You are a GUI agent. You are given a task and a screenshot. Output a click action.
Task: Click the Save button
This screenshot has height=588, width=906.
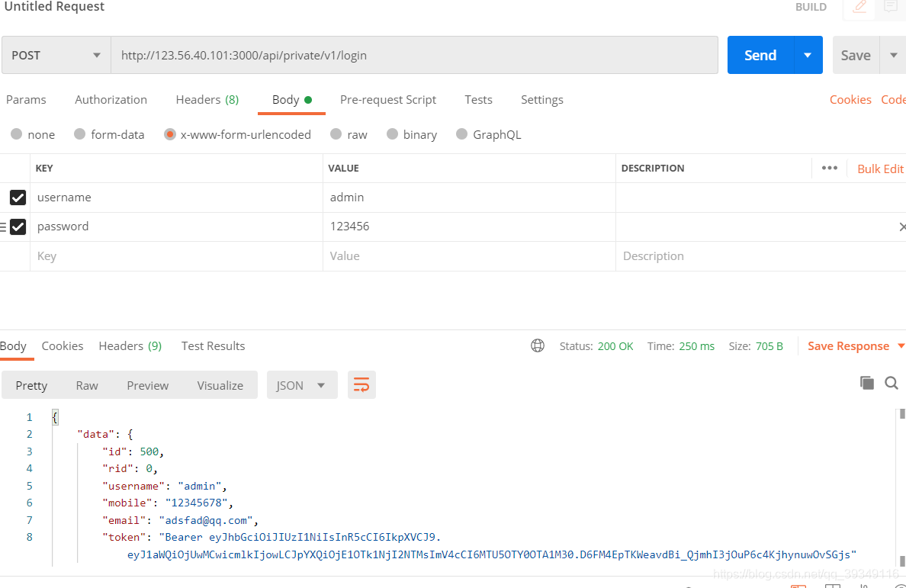(x=856, y=56)
